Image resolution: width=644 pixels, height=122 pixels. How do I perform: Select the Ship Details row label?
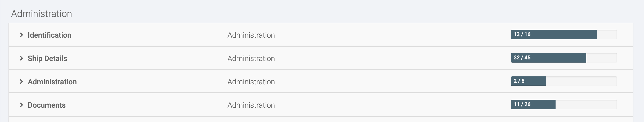click(47, 58)
